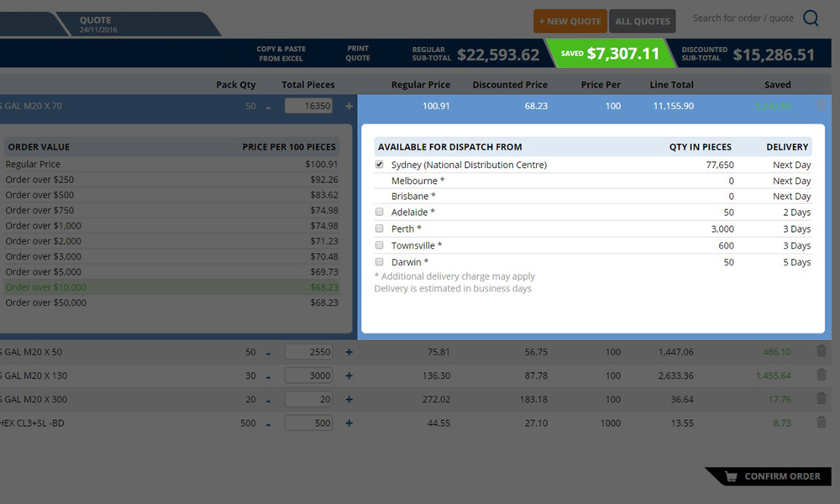Increase quantity for GAL M20 X 130

[349, 376]
